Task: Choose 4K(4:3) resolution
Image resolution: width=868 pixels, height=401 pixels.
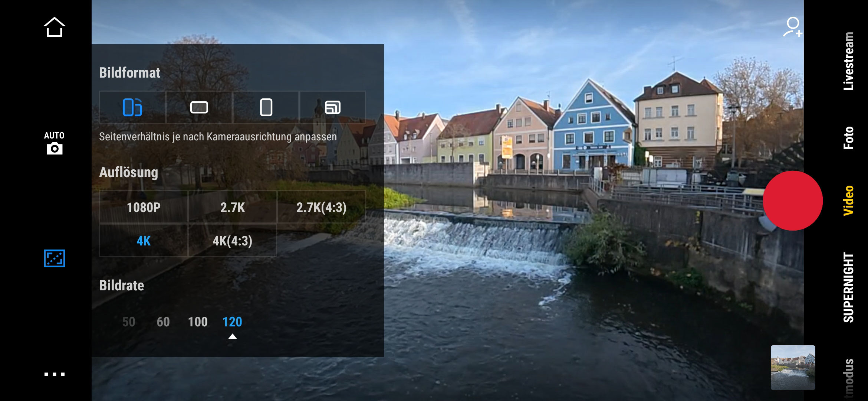Action: 233,241
